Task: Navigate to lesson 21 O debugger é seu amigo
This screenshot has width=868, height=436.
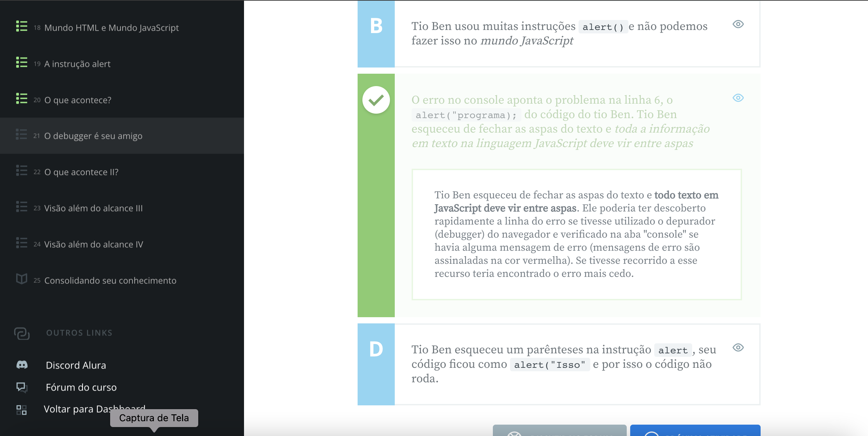Action: tap(93, 135)
